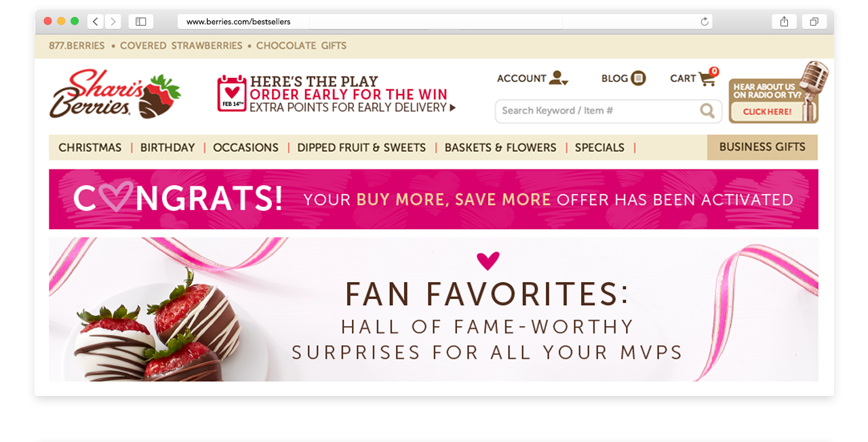Open the Blog icon link
The width and height of the screenshot is (868, 442).
coord(638,78)
